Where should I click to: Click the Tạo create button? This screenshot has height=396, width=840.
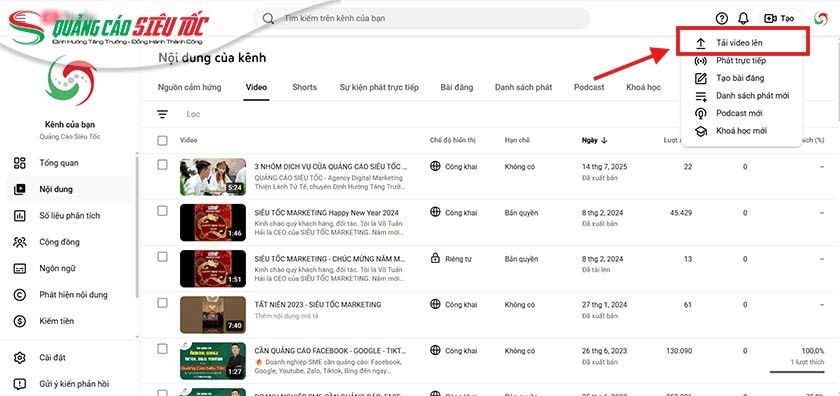click(779, 18)
